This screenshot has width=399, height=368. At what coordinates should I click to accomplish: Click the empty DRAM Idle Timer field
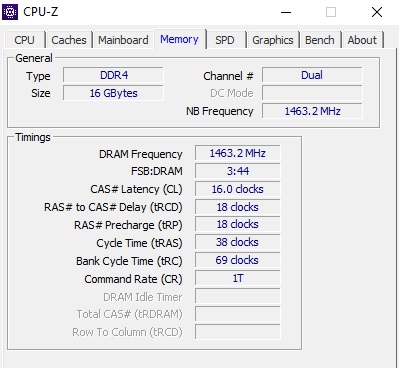click(237, 296)
